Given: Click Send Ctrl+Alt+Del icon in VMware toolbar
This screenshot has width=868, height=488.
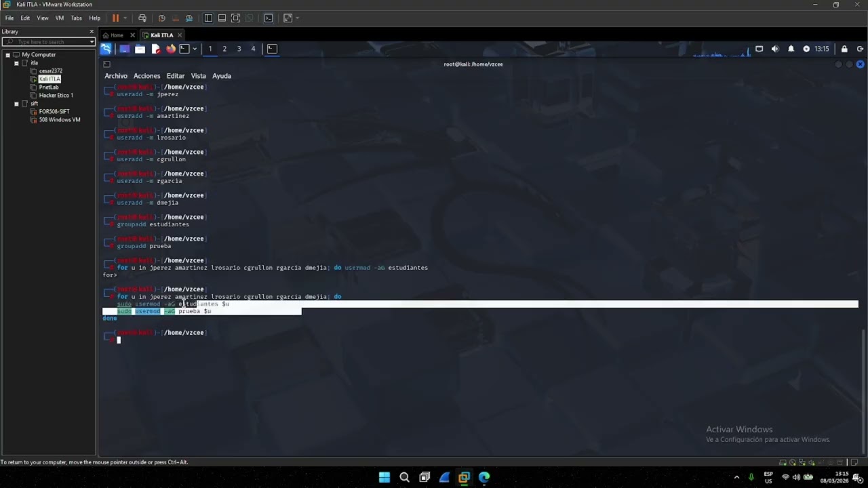Looking at the screenshot, I should pyautogui.click(x=142, y=18).
